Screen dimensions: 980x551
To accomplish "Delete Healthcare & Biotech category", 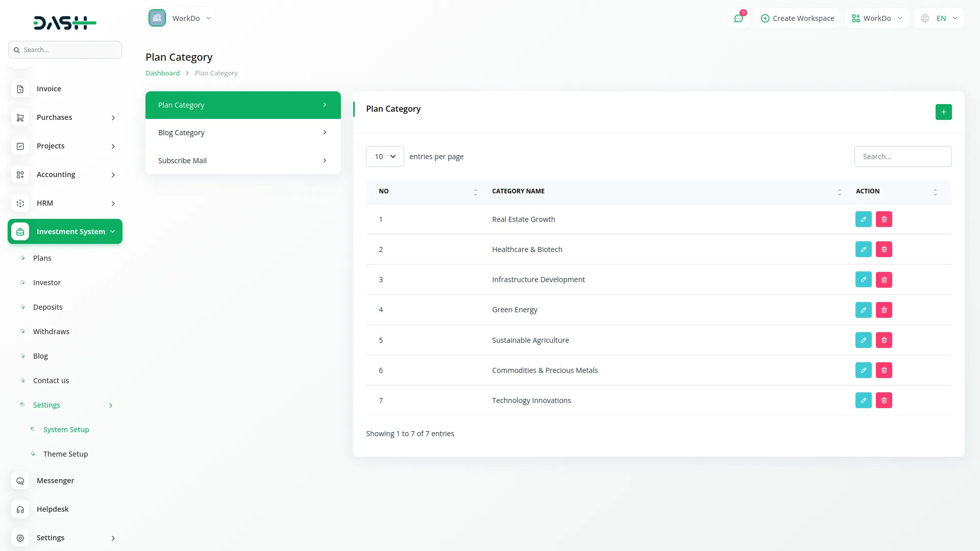I will tap(884, 249).
